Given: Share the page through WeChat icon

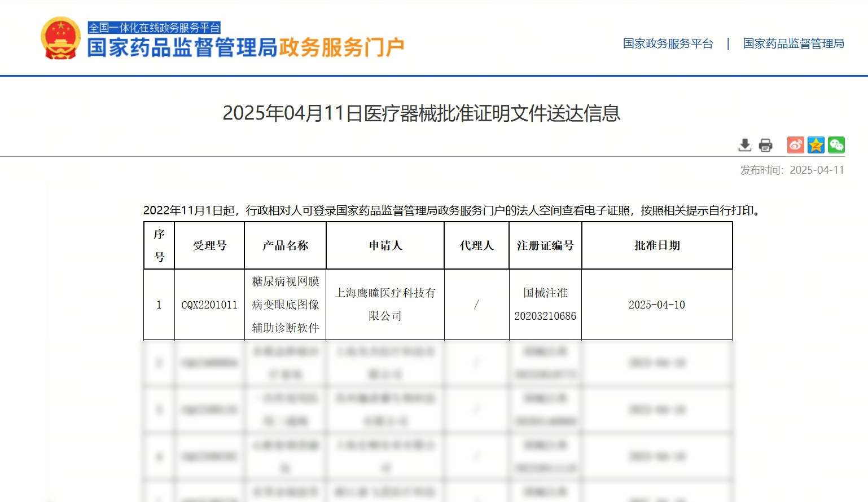Looking at the screenshot, I should tap(836, 145).
